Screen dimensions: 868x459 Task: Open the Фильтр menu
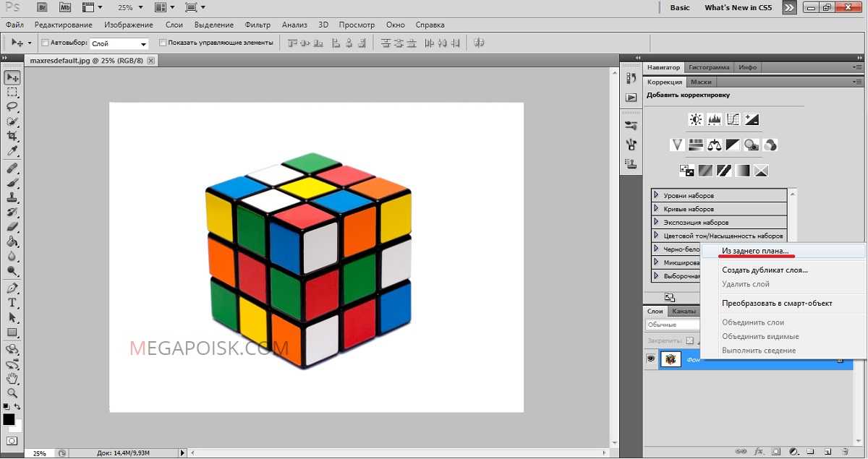click(x=258, y=25)
